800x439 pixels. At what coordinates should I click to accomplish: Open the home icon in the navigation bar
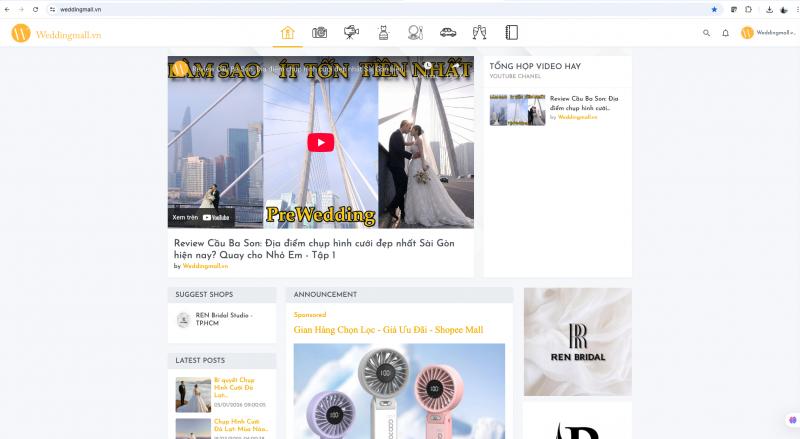[288, 33]
